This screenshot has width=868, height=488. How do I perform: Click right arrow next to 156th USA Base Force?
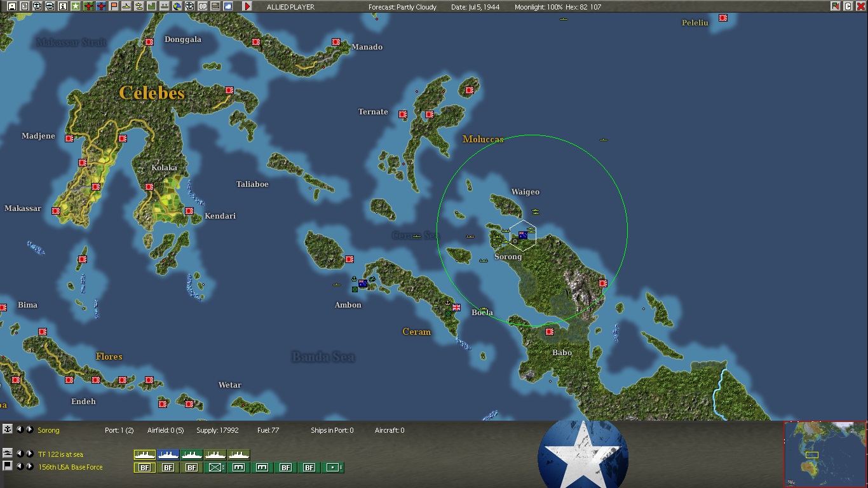pyautogui.click(x=29, y=466)
